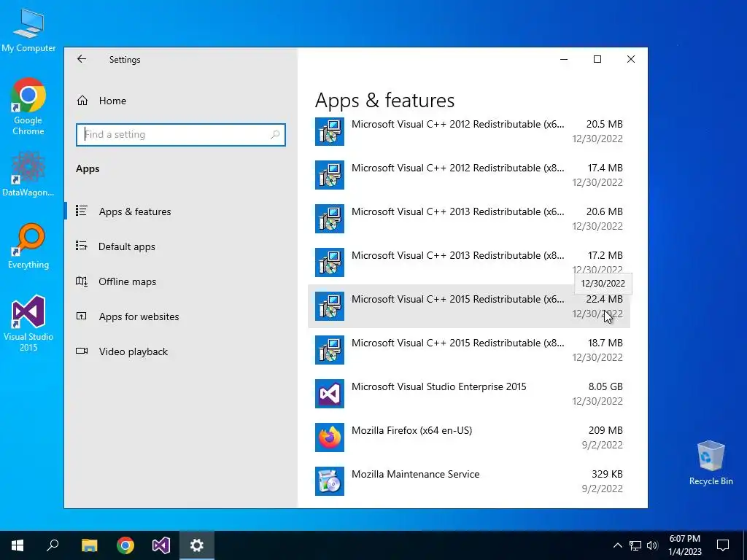Click the Find a setting search box
Screen dimensions: 747x560
[x=181, y=135]
